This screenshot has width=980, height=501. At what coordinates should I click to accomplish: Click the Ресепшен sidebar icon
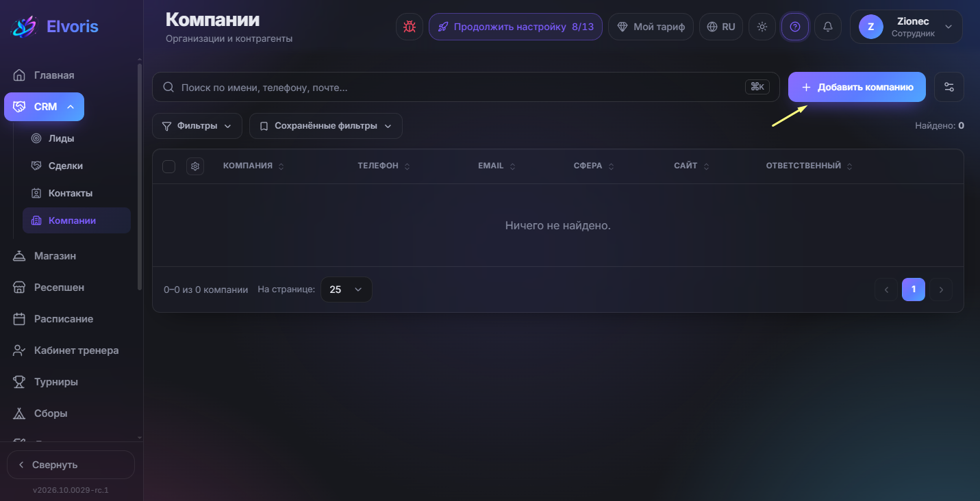click(20, 287)
